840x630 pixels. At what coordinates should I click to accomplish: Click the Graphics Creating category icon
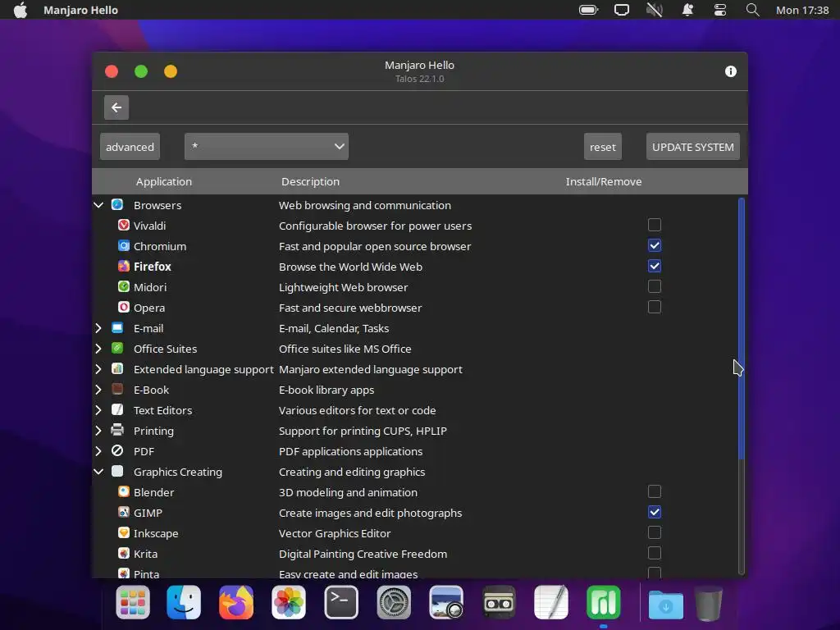(117, 472)
